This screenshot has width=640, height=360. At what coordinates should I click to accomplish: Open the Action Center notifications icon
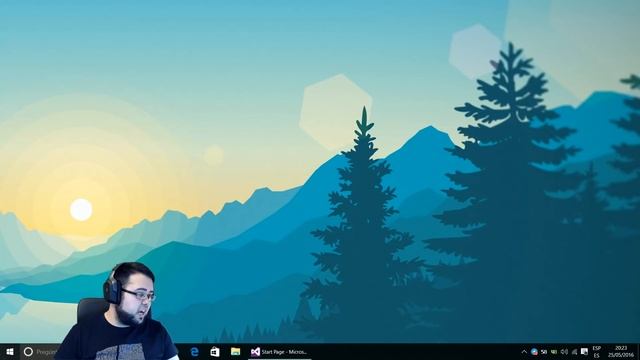[584, 351]
